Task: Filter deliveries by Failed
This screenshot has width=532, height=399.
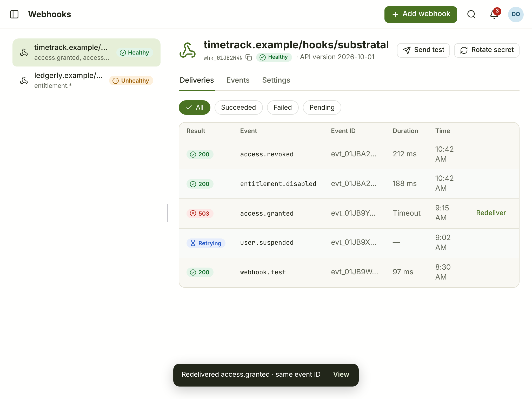Action: point(283,108)
